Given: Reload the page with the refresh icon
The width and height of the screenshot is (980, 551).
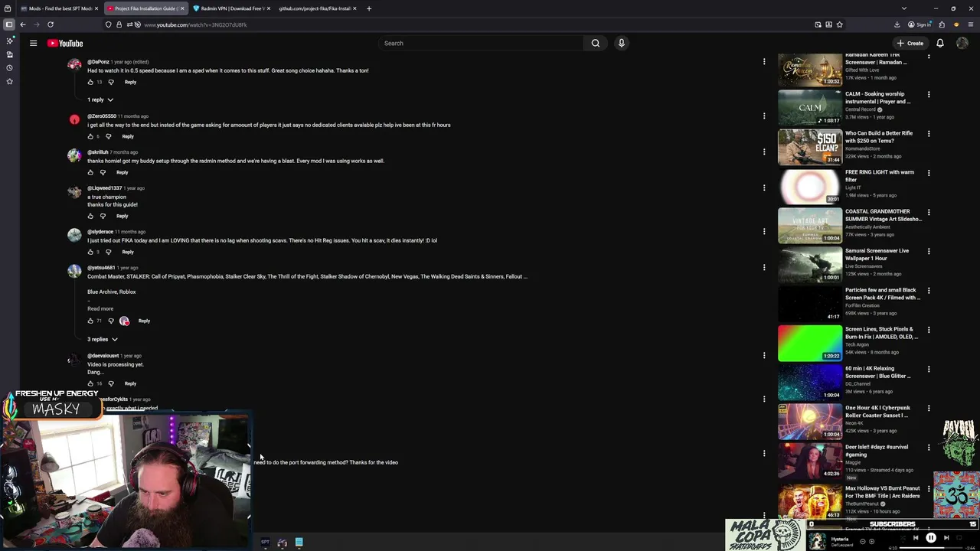Looking at the screenshot, I should 51,24.
